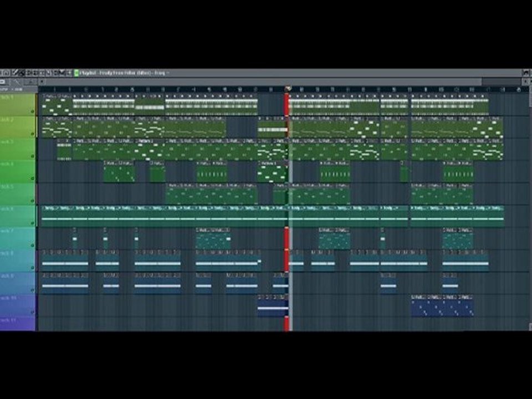Select the Mute tool

[35, 73]
